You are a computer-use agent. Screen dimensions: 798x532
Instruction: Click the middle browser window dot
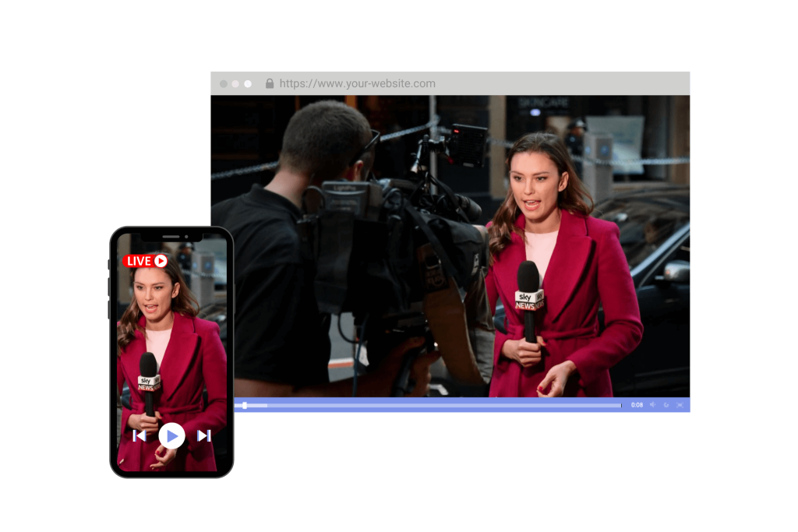click(x=235, y=84)
